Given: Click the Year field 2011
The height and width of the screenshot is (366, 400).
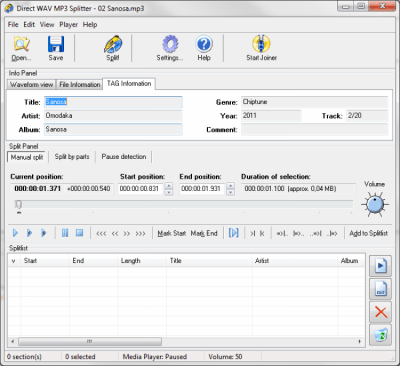Looking at the screenshot, I should [271, 116].
